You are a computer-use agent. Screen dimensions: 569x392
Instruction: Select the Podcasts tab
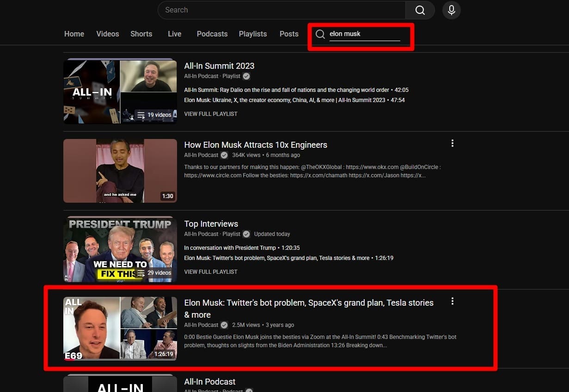click(212, 34)
